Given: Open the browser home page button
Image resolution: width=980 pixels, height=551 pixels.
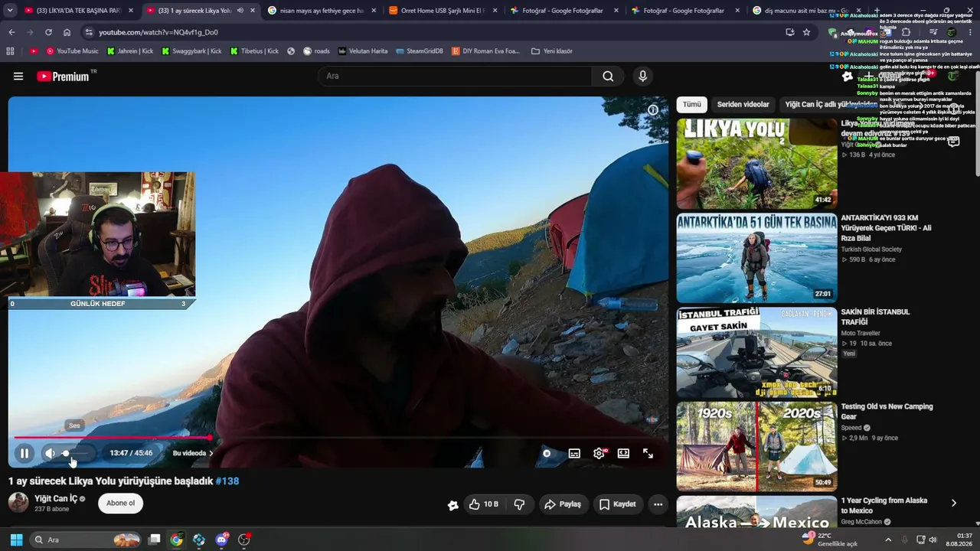Looking at the screenshot, I should tap(67, 32).
